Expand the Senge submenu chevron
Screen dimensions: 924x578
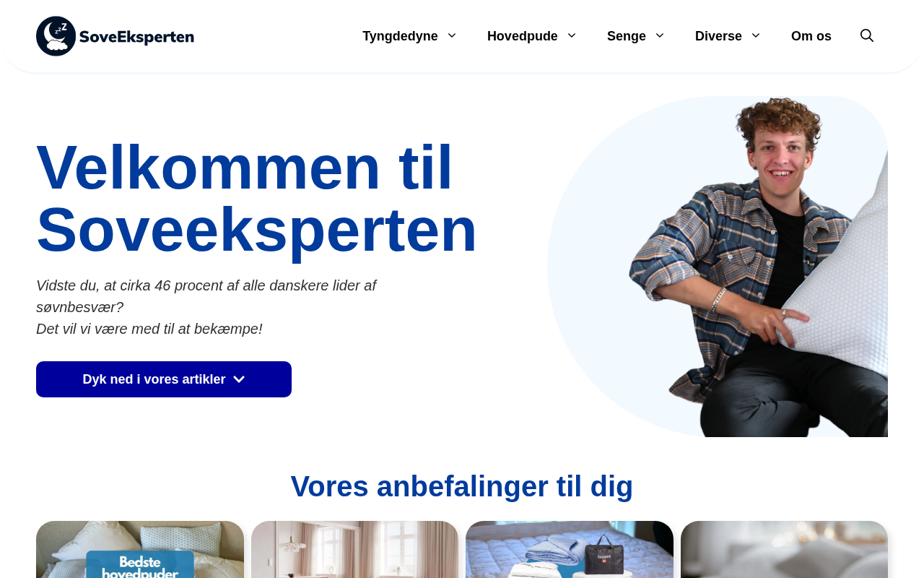(660, 36)
